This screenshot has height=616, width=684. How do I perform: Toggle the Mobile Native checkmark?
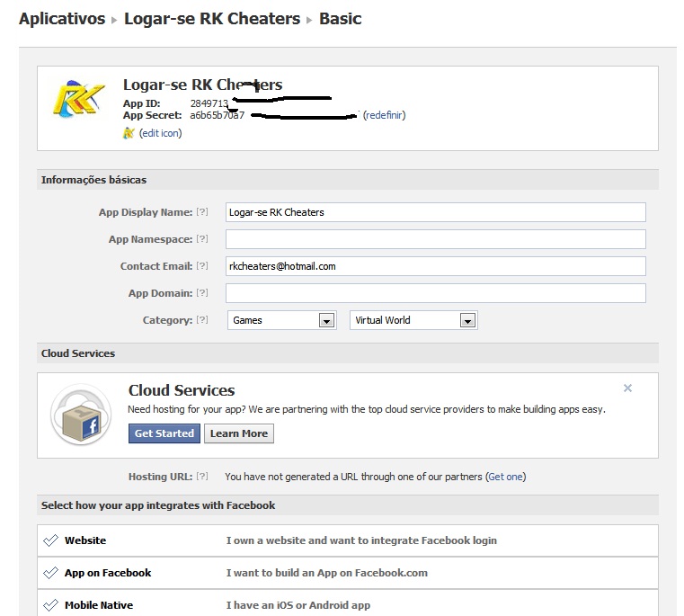pos(50,605)
